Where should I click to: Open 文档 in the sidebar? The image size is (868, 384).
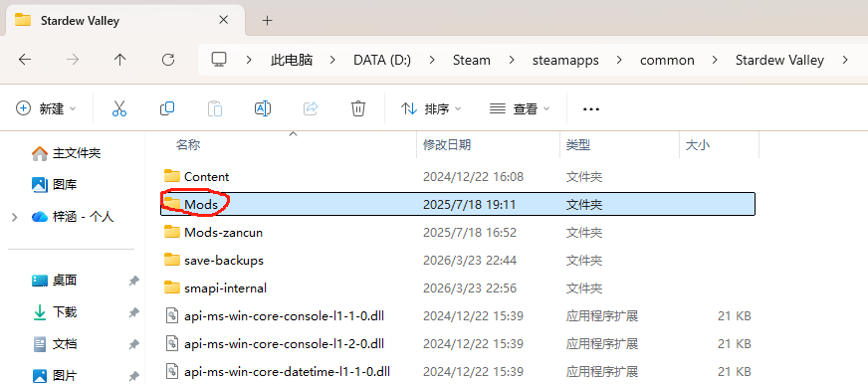point(54,344)
